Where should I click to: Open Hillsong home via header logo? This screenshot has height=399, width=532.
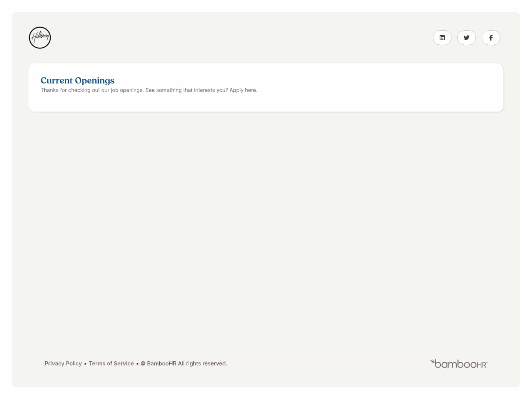click(40, 37)
